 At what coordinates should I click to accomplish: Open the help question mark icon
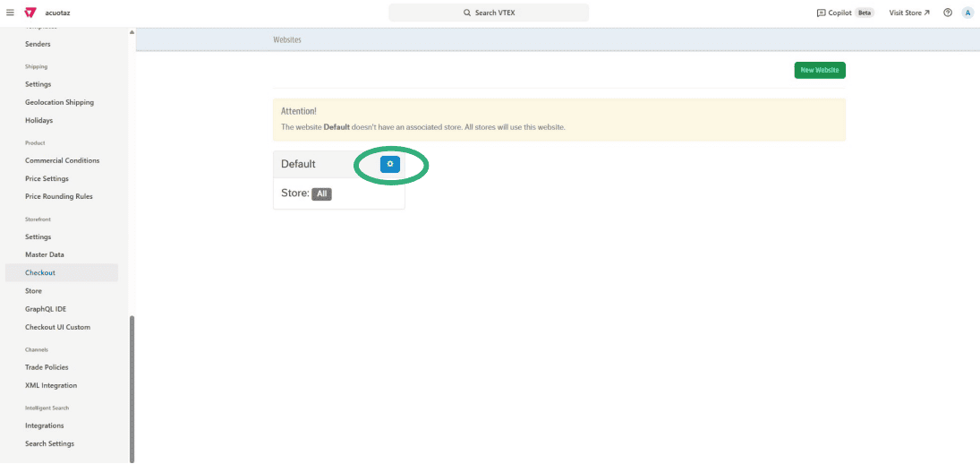(x=947, y=13)
